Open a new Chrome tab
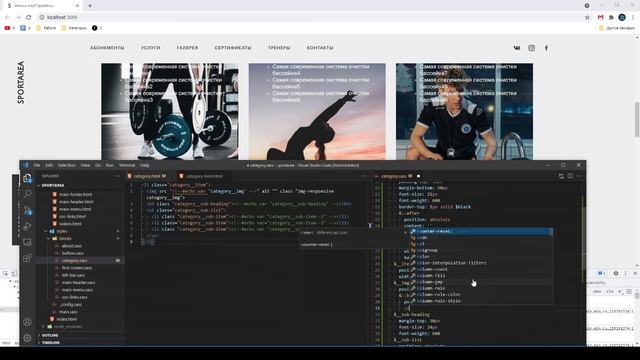640x360 pixels. (90, 6)
